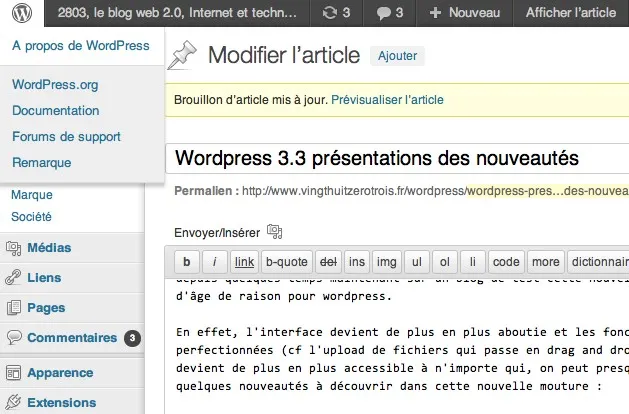Click inside the article text editor

(x=397, y=346)
